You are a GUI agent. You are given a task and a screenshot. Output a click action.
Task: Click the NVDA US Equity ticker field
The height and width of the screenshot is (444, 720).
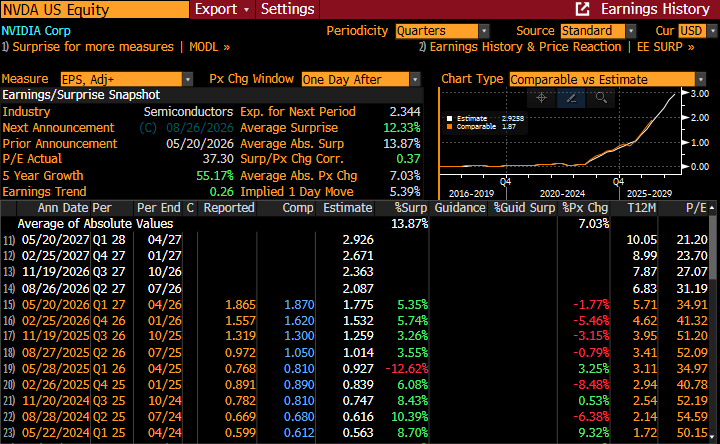pos(95,9)
